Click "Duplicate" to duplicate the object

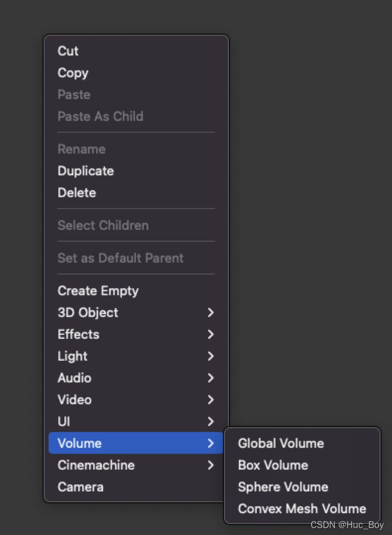85,171
